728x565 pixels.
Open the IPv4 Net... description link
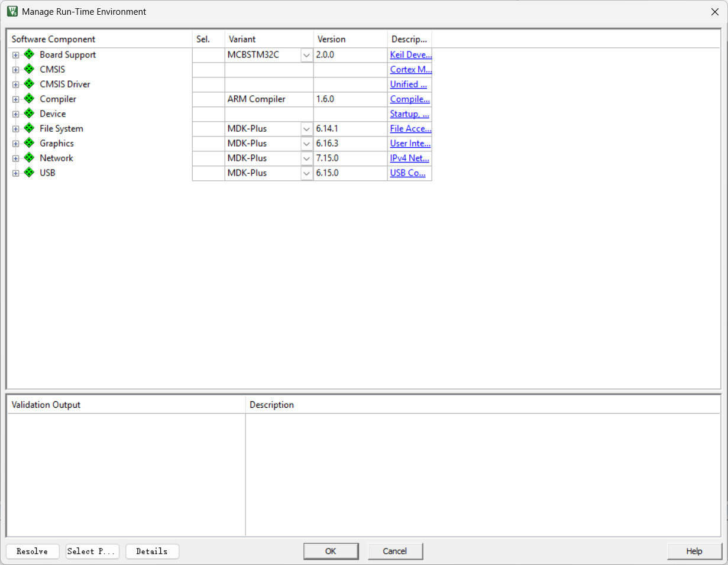coord(410,158)
